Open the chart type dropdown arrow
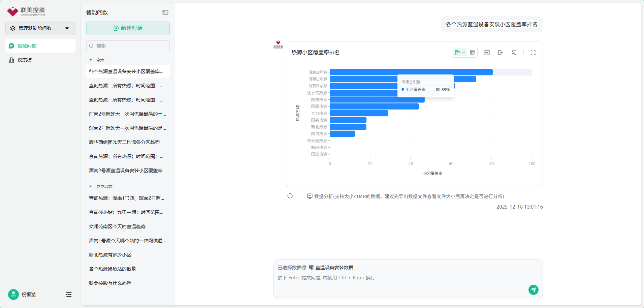The width and height of the screenshot is (644, 308). [x=463, y=53]
